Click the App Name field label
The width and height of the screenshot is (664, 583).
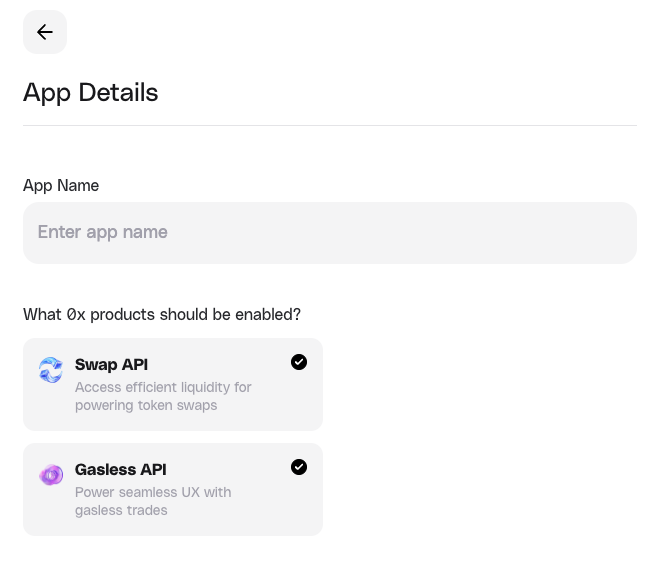pyautogui.click(x=61, y=185)
